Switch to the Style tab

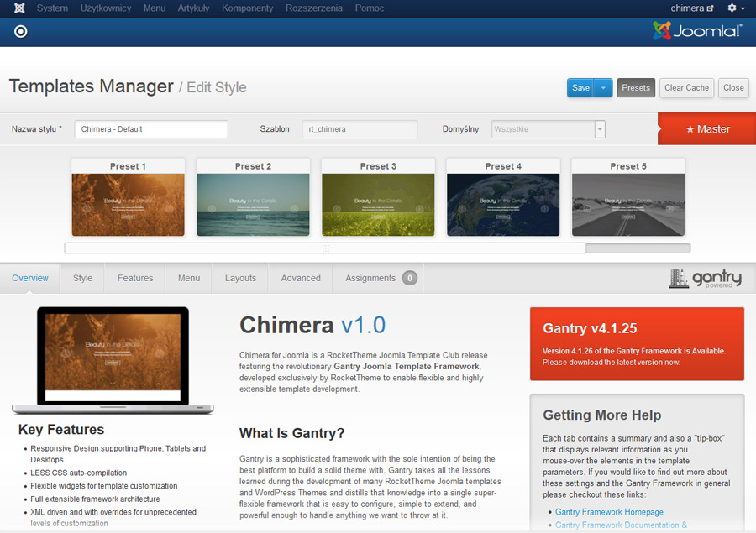point(82,278)
